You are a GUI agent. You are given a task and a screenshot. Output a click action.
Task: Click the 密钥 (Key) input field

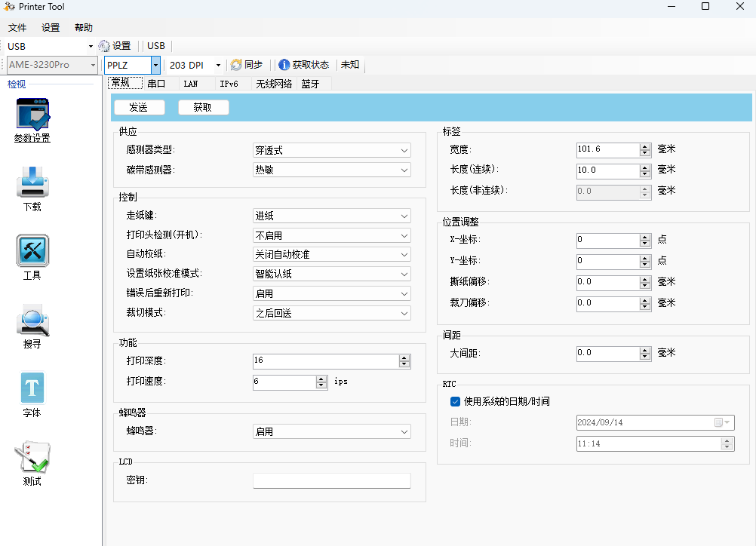pos(331,480)
